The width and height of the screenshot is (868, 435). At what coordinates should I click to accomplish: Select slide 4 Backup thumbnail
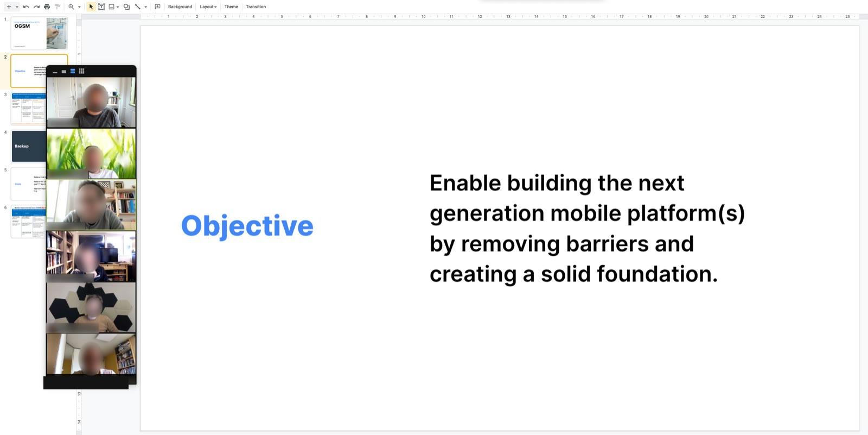[28, 146]
